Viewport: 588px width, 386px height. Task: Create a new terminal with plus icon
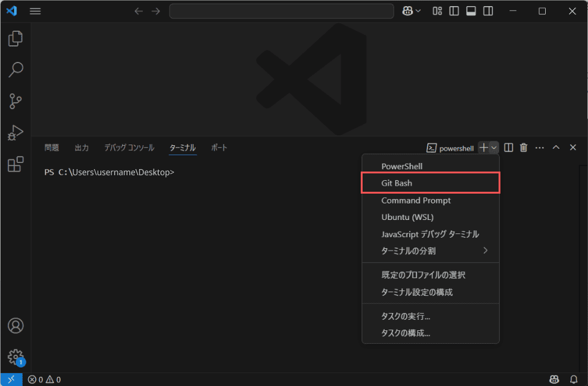(x=484, y=148)
